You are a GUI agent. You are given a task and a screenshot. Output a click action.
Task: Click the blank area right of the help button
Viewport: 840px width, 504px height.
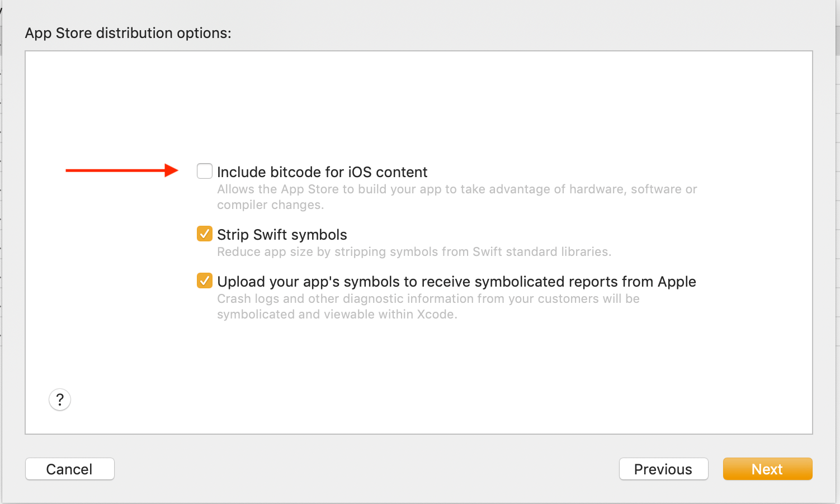coord(391,400)
